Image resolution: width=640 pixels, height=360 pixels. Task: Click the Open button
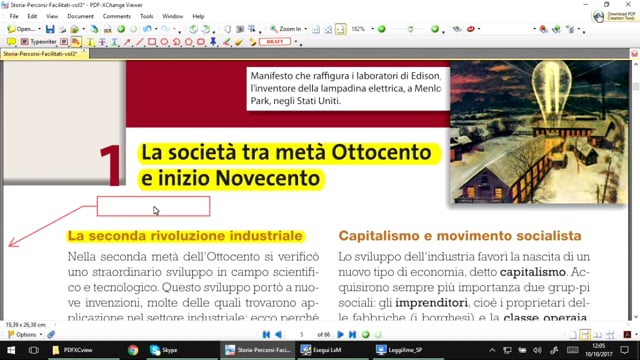21,29
